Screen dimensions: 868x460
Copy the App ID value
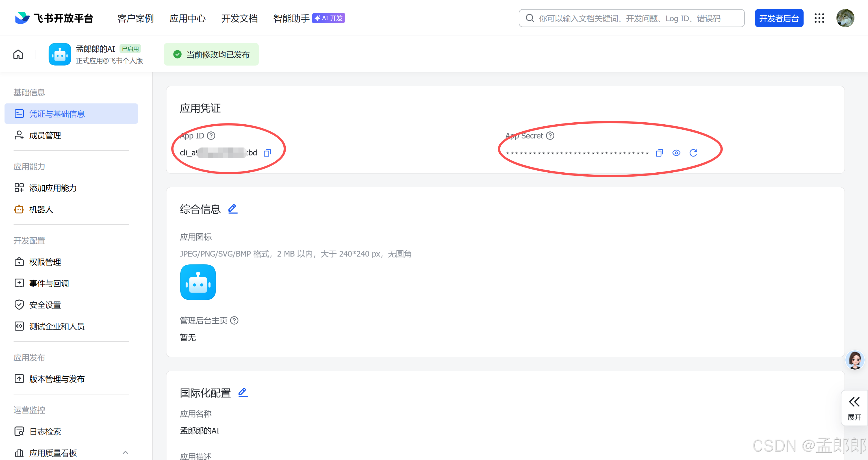coord(267,153)
